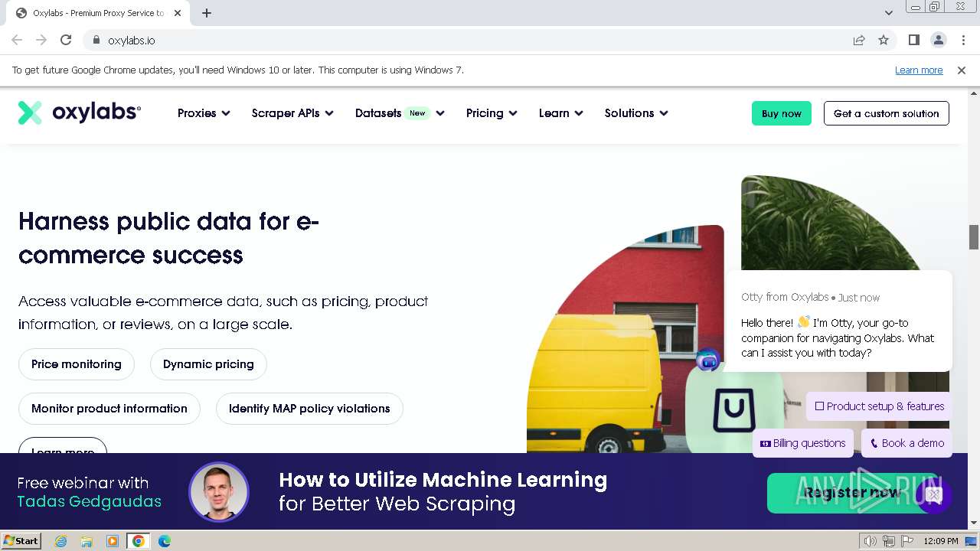The width and height of the screenshot is (980, 551).
Task: Open Windows Explorer folder in taskbar
Action: (87, 541)
